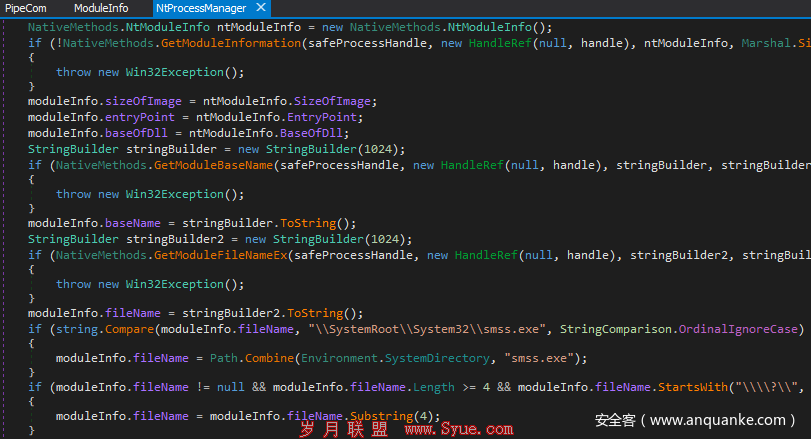Viewport: 811px width, 439px height.
Task: Click StringBuilder type in stringBuilder declaration
Action: (x=73, y=149)
